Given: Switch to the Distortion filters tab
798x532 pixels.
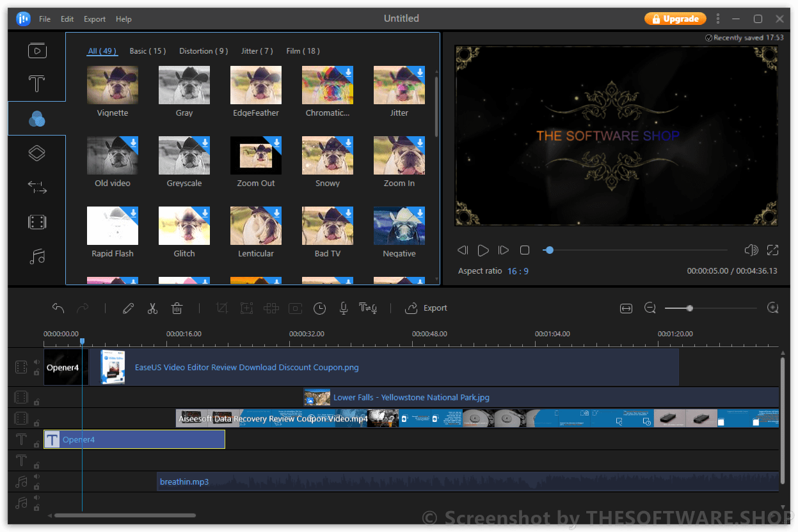Looking at the screenshot, I should point(203,51).
